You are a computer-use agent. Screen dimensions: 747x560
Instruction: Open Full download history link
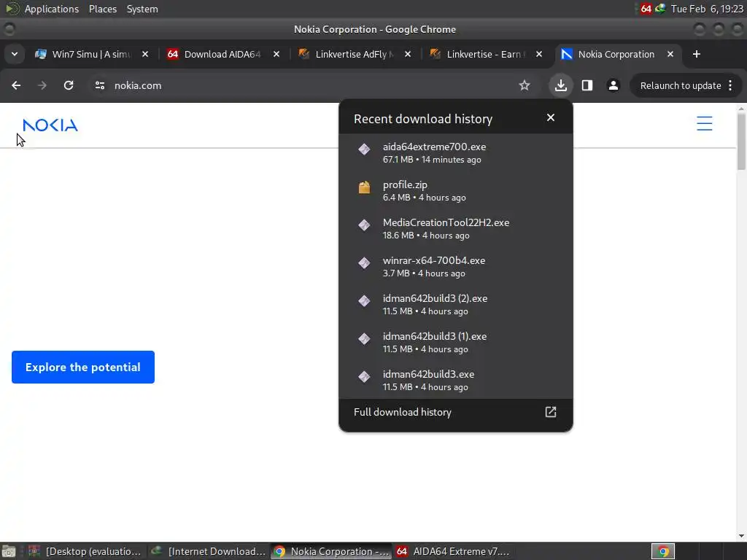pyautogui.click(x=455, y=412)
